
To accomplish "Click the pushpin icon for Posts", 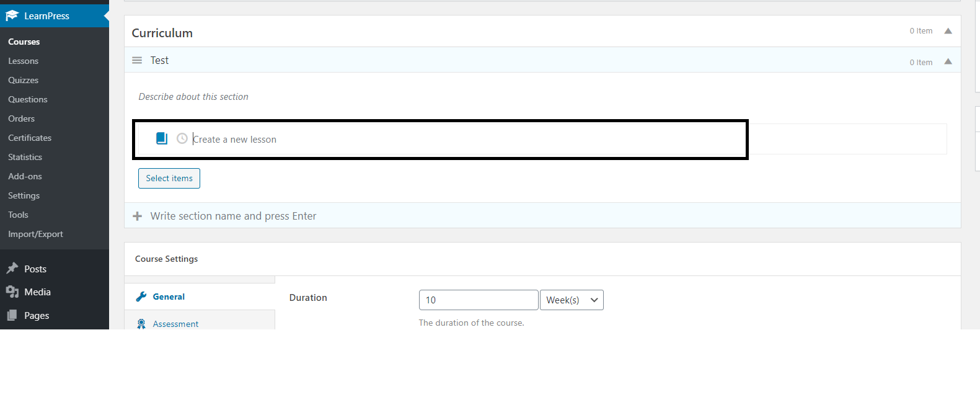I will (x=12, y=269).
